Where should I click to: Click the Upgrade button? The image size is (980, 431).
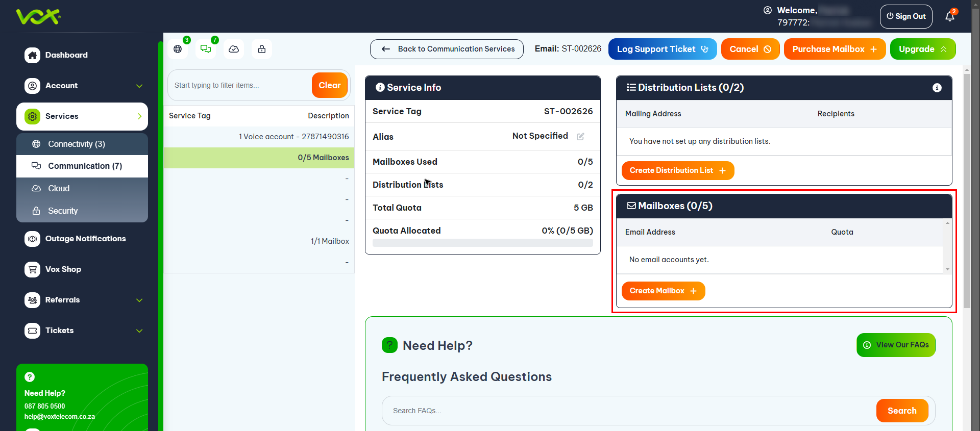pos(922,49)
